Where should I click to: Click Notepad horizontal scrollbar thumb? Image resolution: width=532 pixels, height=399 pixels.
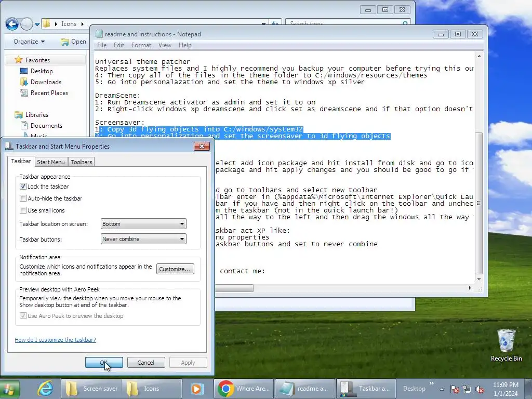pos(234,288)
